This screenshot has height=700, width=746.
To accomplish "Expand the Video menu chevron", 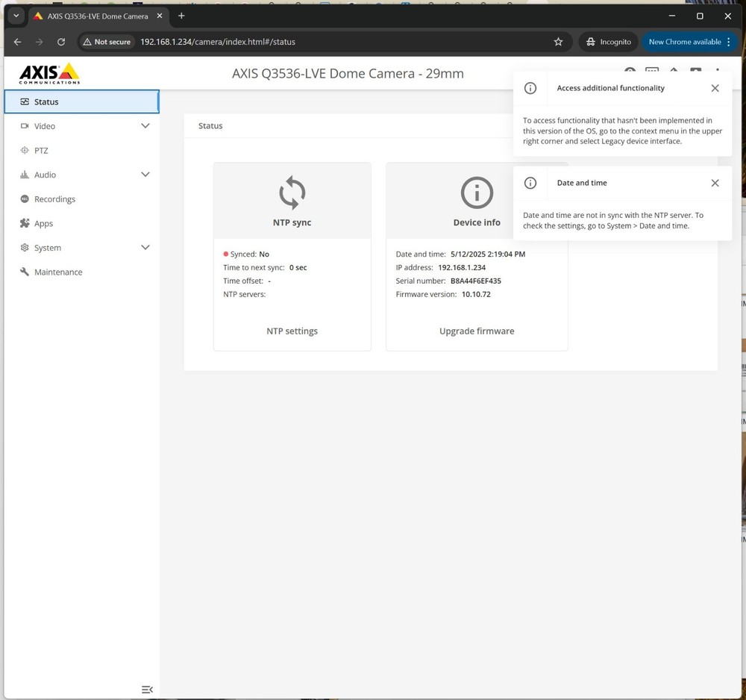I will (145, 126).
